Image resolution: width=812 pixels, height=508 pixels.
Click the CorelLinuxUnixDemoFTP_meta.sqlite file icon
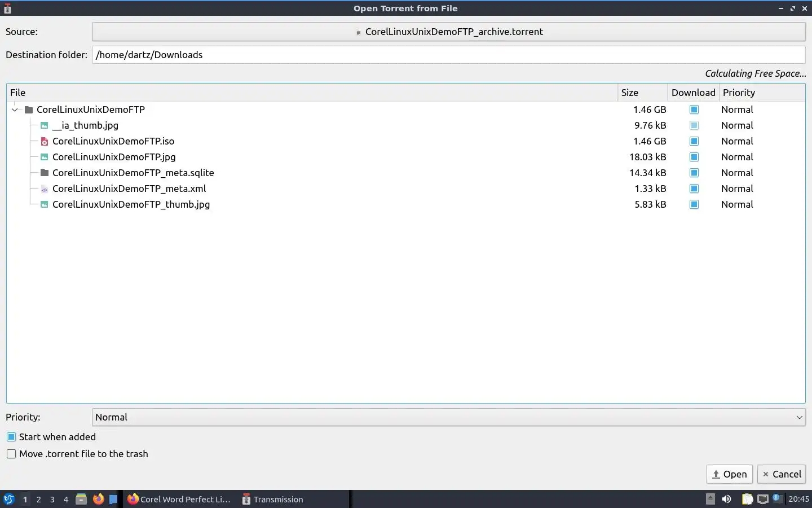(x=45, y=173)
